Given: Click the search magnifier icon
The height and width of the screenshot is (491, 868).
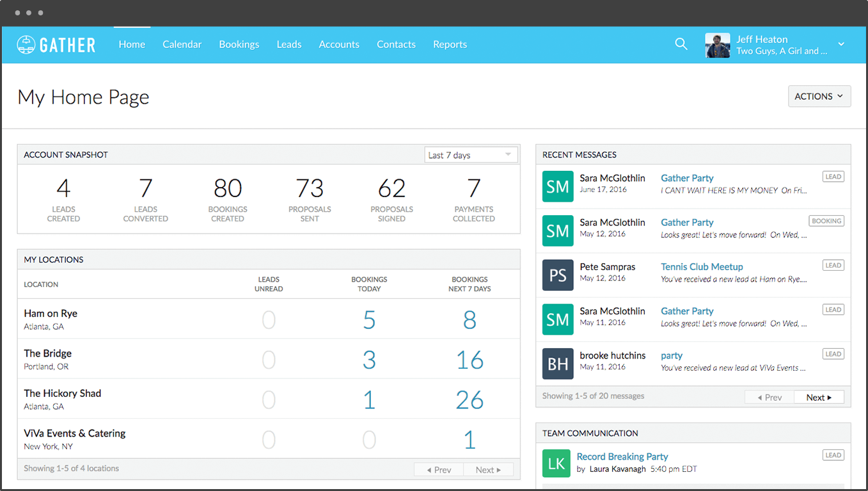Looking at the screenshot, I should (681, 44).
